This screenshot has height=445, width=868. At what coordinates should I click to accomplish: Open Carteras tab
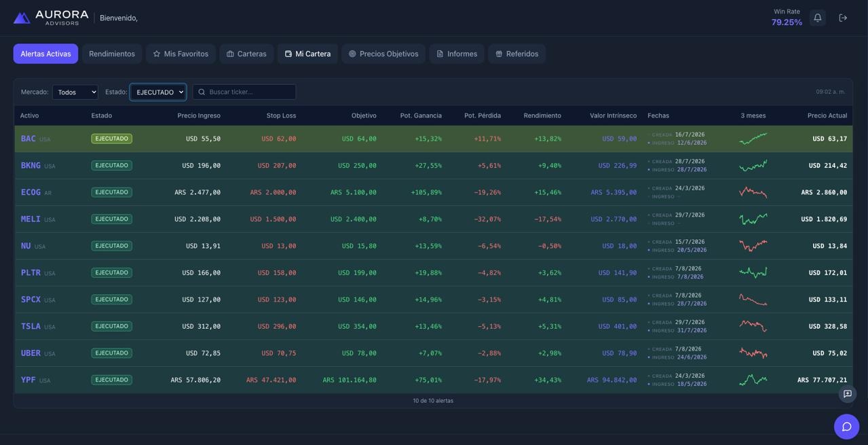[246, 54]
